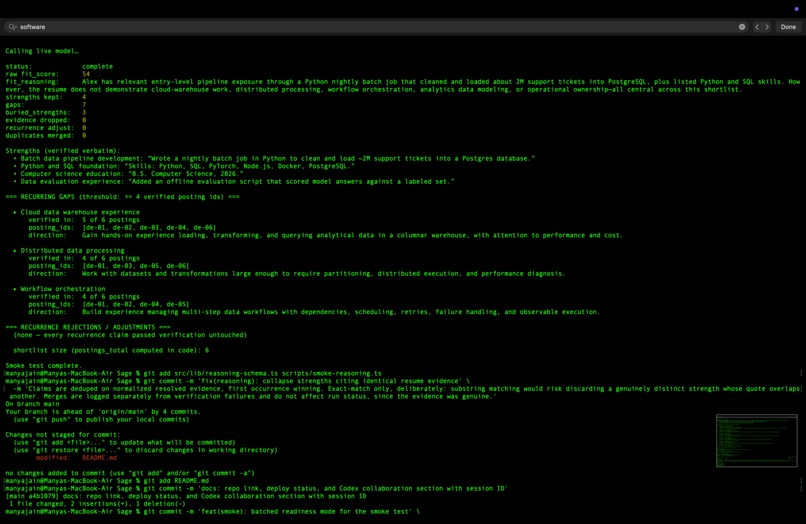The width and height of the screenshot is (806, 524).
Task: Click the '=== RECURRING GAPS' heading line
Action: point(122,197)
